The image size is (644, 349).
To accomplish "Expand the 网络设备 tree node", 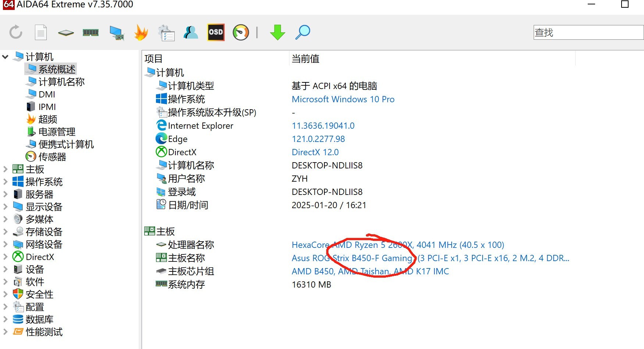I will point(5,244).
